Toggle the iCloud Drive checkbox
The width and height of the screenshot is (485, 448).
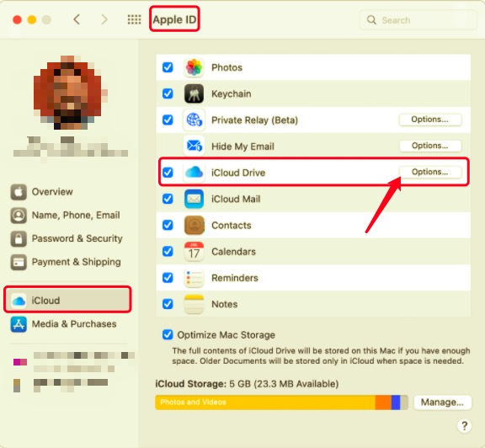[168, 173]
